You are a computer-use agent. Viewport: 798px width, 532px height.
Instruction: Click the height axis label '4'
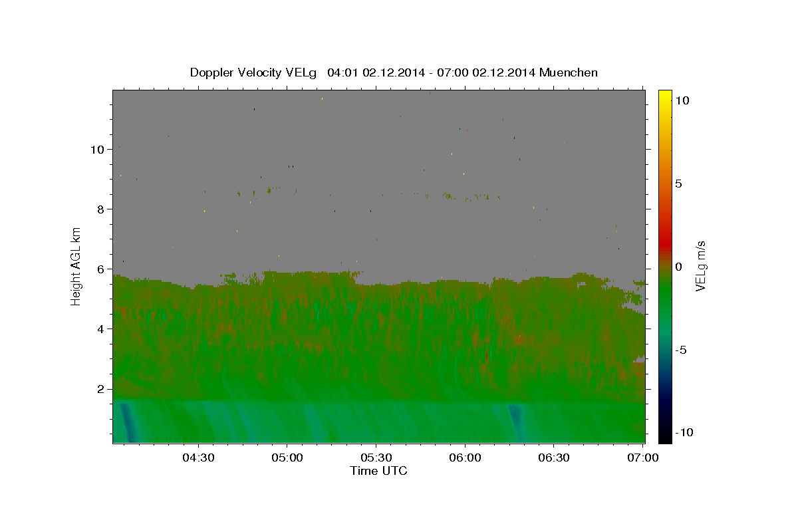coord(101,329)
